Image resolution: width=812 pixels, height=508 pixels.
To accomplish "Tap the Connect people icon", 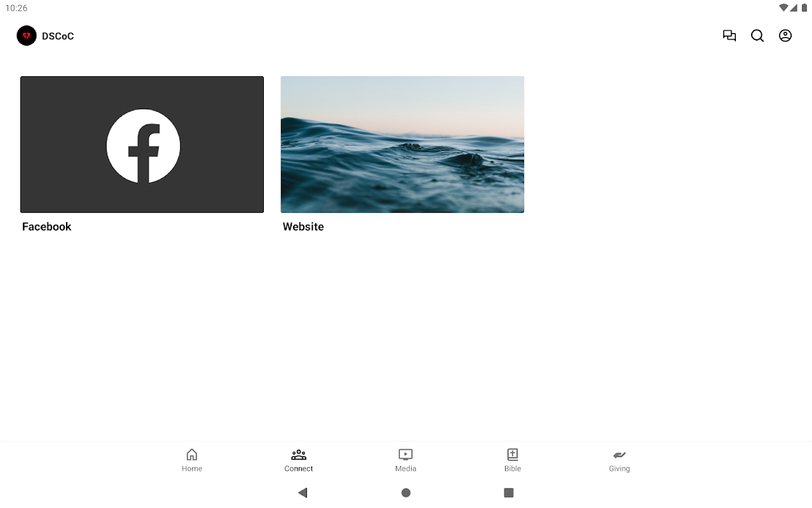I will tap(299, 454).
